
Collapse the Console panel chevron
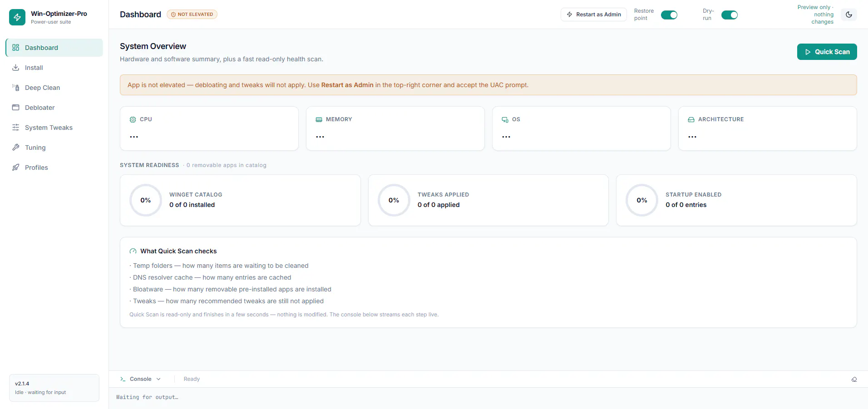(158, 379)
